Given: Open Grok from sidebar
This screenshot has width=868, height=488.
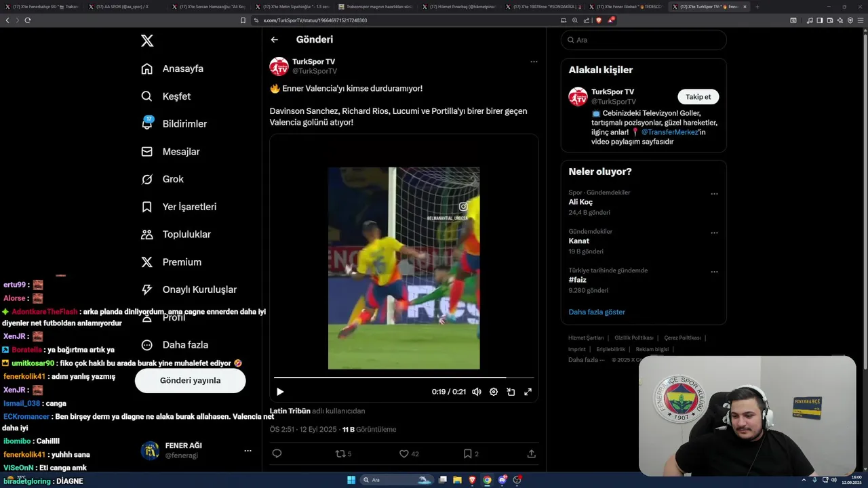Looking at the screenshot, I should 162,179.
